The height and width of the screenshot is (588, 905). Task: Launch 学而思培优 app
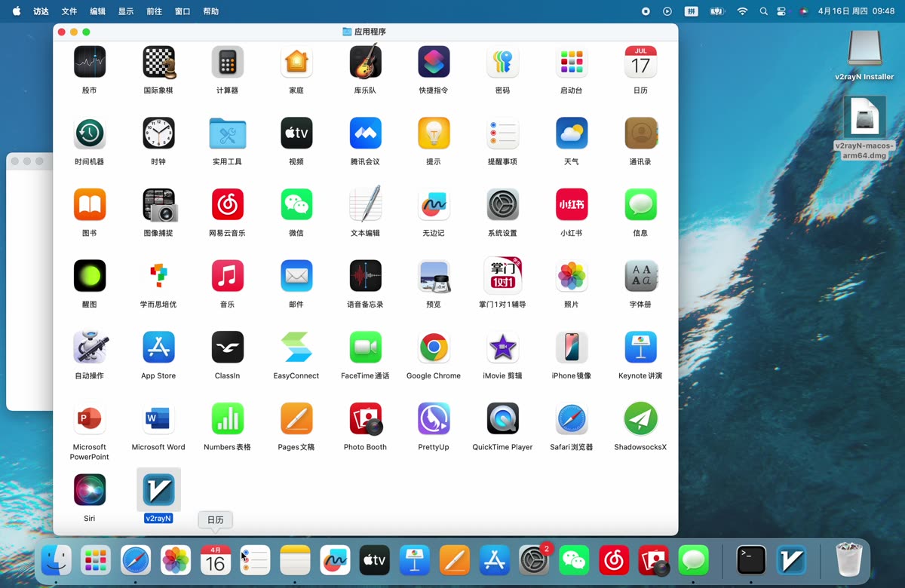coord(158,276)
